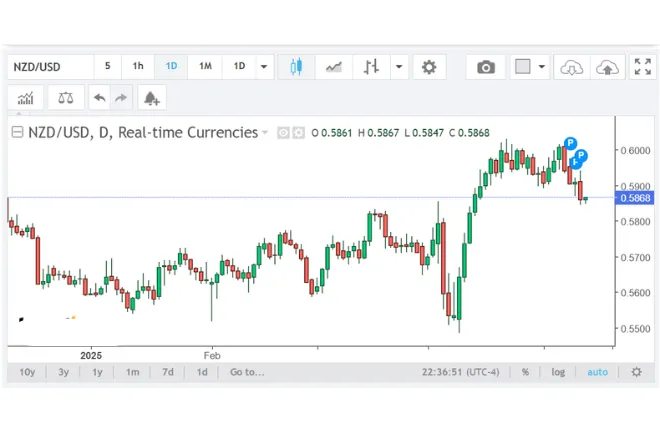
Task: Toggle log scale mode
Action: 558,372
